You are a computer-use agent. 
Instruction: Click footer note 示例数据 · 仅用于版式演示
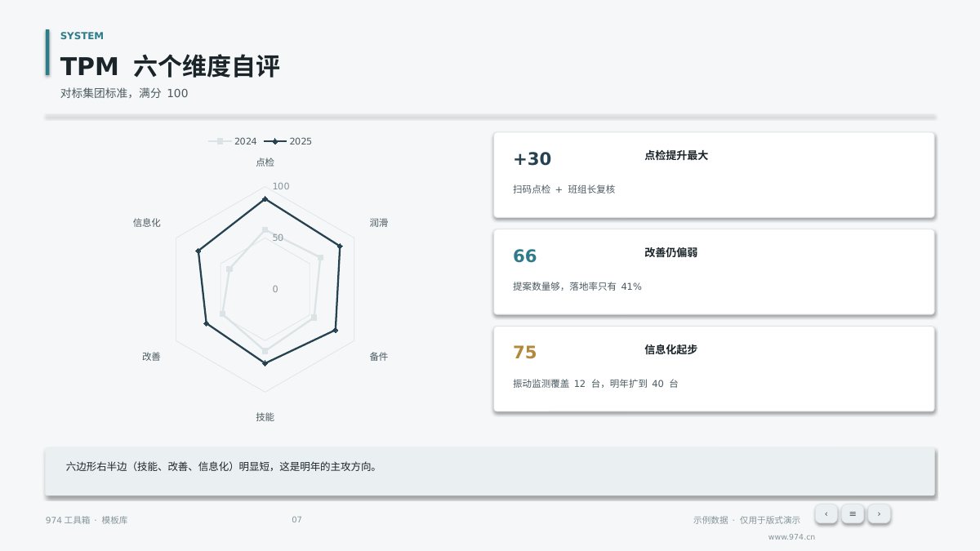[x=747, y=520]
